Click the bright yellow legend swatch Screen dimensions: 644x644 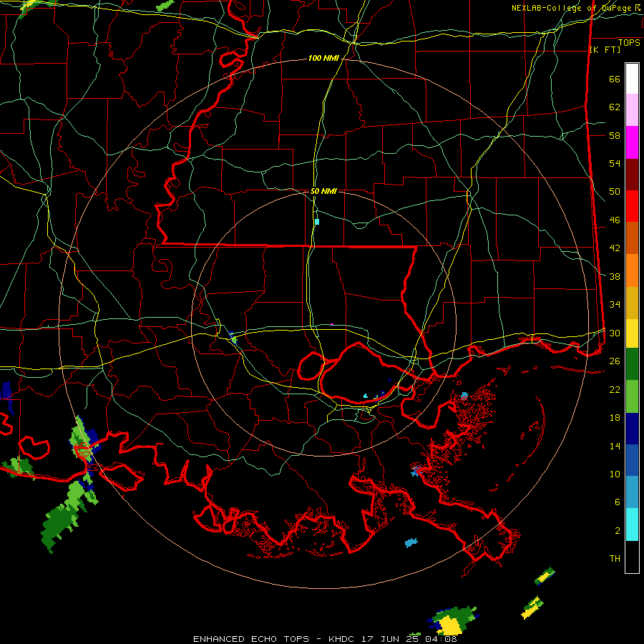(632, 333)
